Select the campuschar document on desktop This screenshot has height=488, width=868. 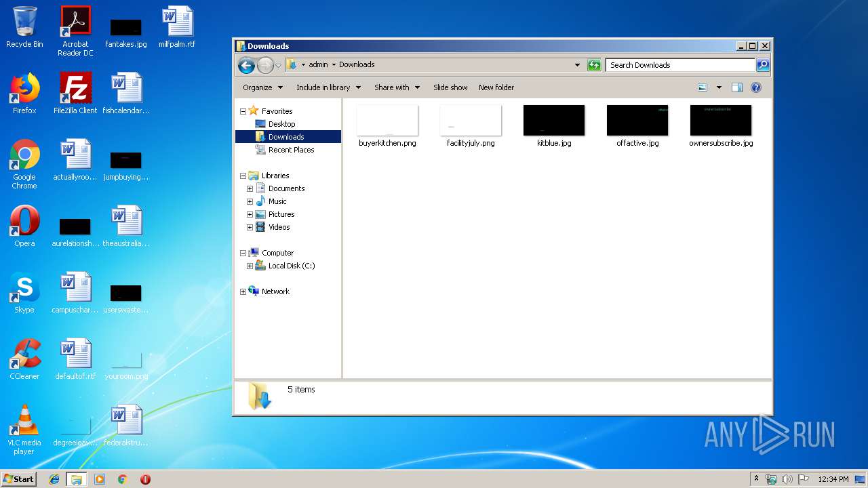[x=75, y=293]
